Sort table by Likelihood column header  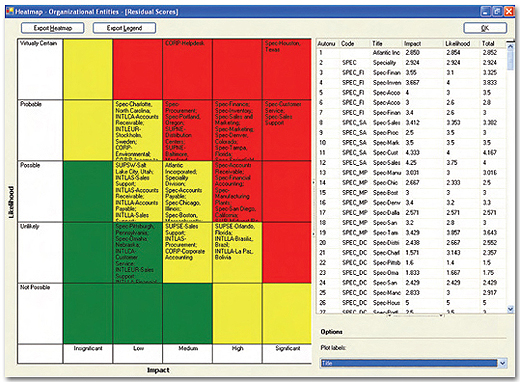pyautogui.click(x=462, y=43)
